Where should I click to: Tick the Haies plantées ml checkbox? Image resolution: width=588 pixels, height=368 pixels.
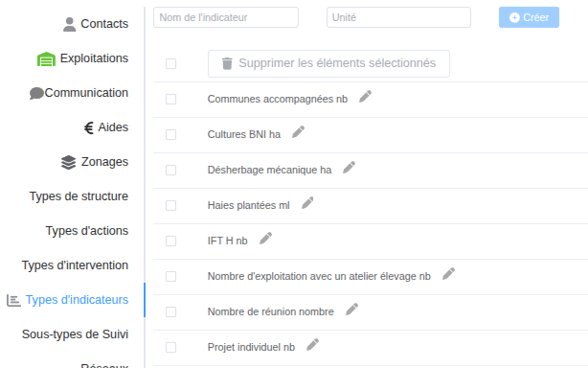pyautogui.click(x=171, y=206)
